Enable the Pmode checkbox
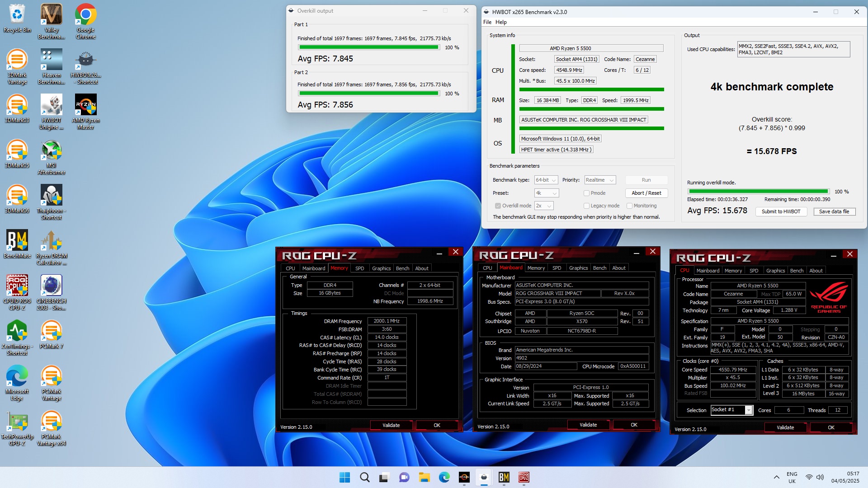Viewport: 868px width, 488px height. [x=586, y=193]
